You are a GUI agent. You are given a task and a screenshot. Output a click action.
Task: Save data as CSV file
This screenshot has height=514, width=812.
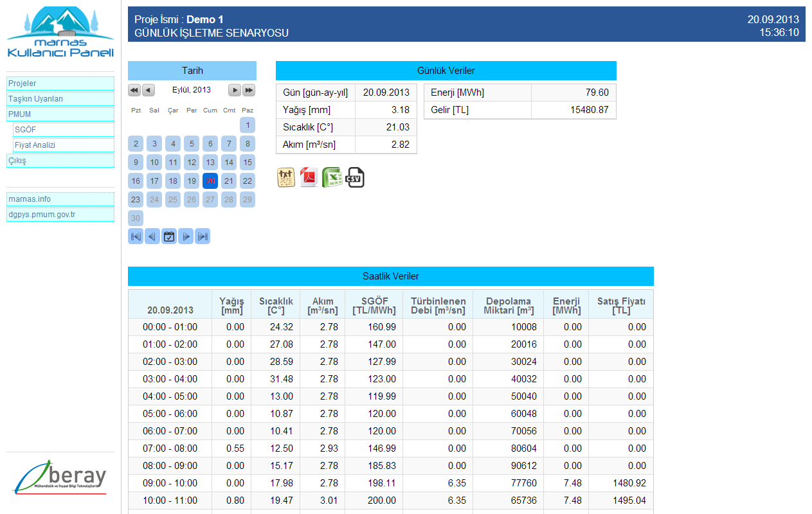tap(355, 177)
